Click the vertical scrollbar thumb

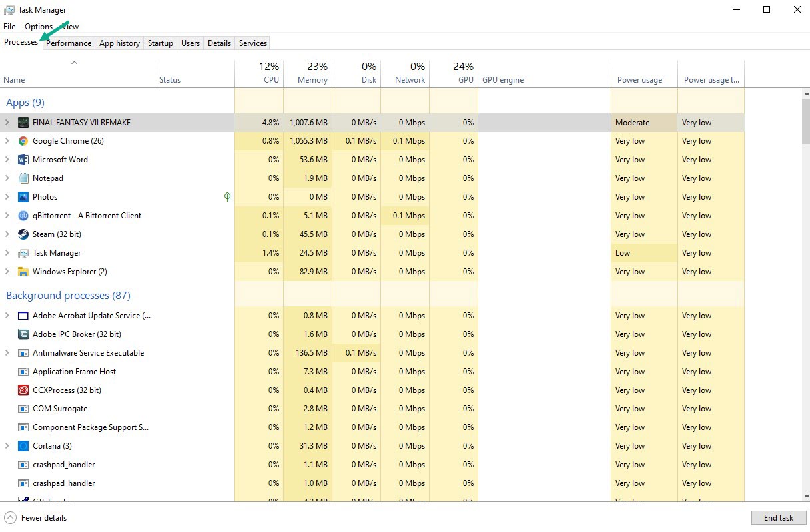[806, 121]
